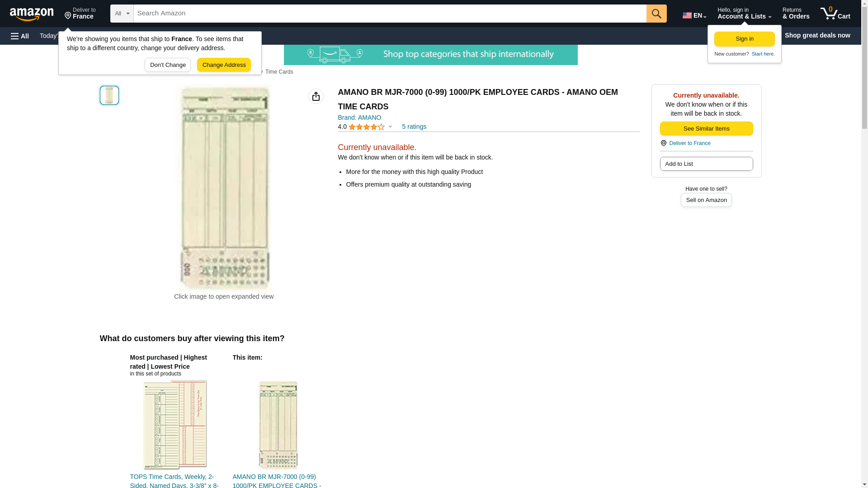Click Change Address button
Image resolution: width=868 pixels, height=488 pixels.
pyautogui.click(x=224, y=65)
